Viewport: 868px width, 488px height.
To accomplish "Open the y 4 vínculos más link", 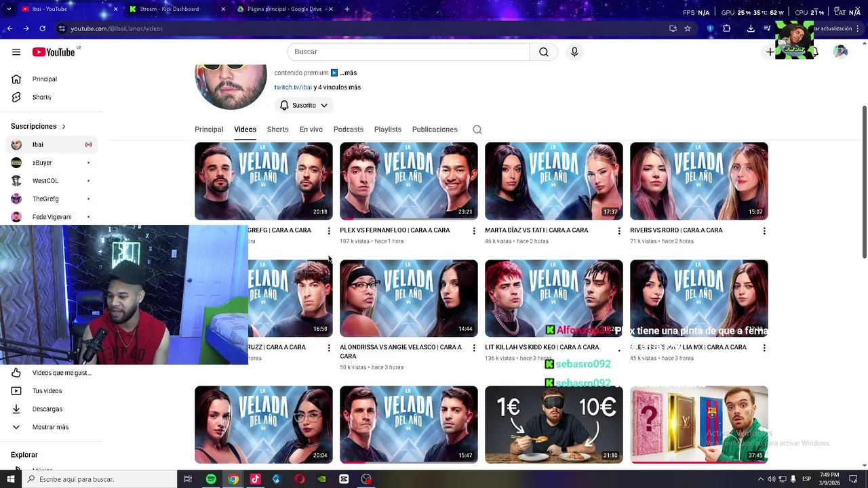I will pos(337,87).
